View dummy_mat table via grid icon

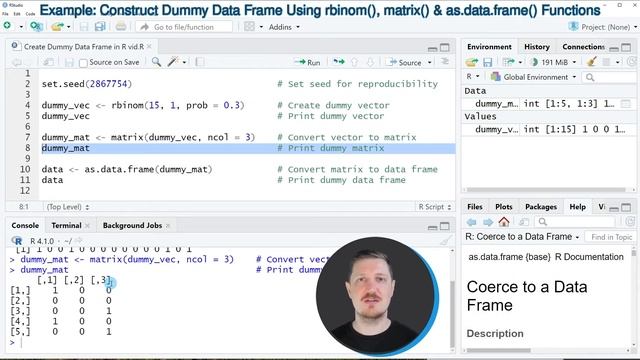[x=625, y=104]
